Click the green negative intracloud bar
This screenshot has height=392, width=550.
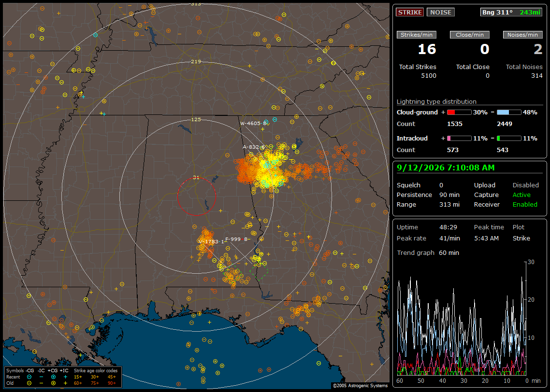coord(509,139)
